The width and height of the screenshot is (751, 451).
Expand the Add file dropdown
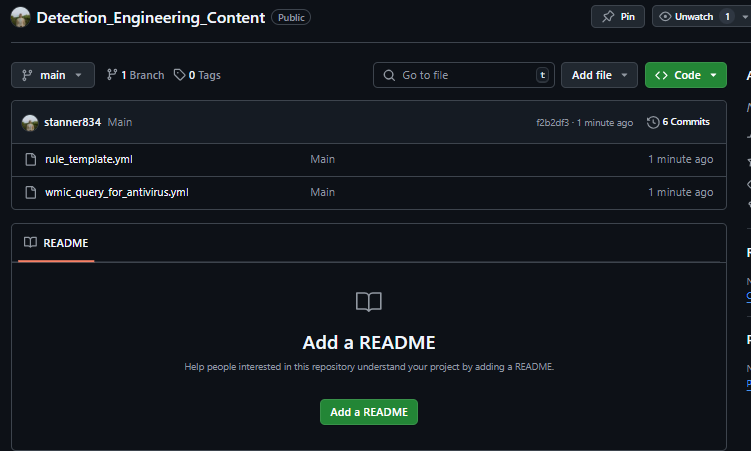pos(599,75)
